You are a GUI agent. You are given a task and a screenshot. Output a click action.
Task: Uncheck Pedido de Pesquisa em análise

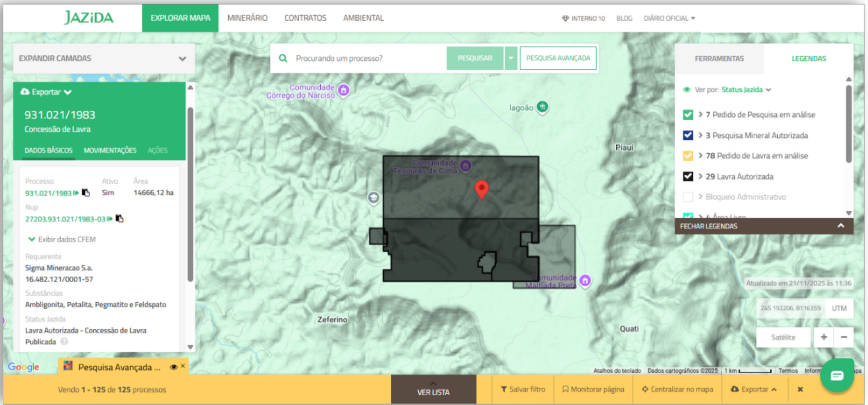click(688, 115)
